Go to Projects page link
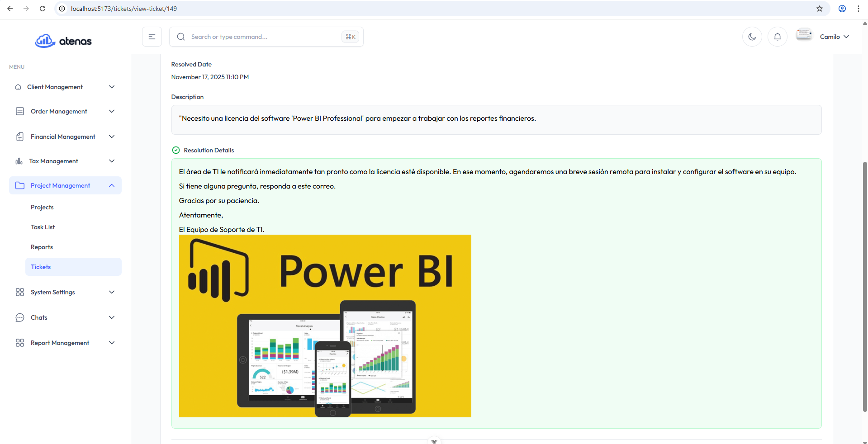868x444 pixels. coord(42,207)
